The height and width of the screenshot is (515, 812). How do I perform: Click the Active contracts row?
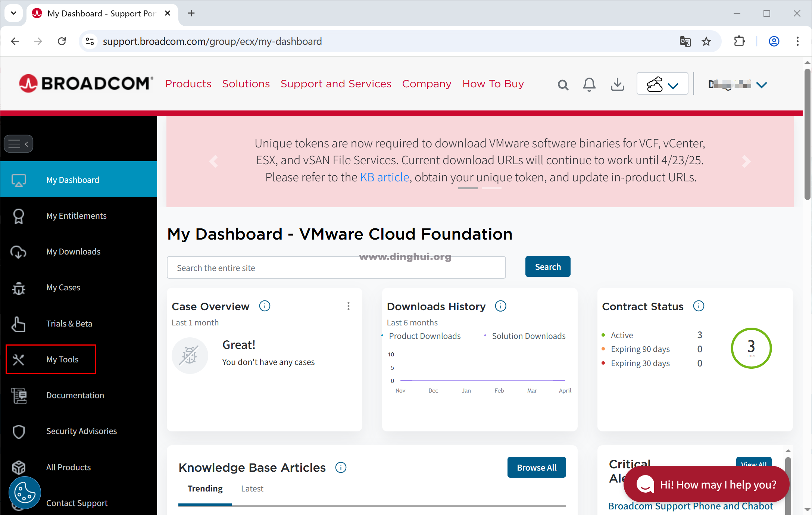[652, 335]
